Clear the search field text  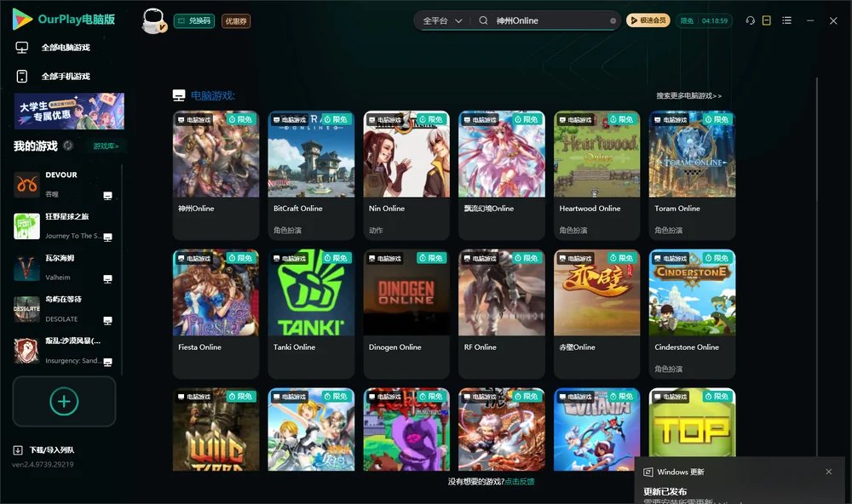pos(613,20)
